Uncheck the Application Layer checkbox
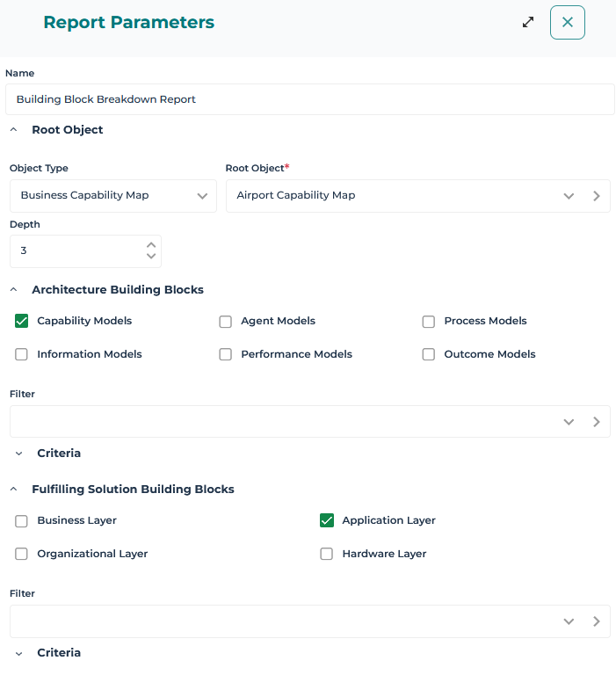 tap(327, 521)
